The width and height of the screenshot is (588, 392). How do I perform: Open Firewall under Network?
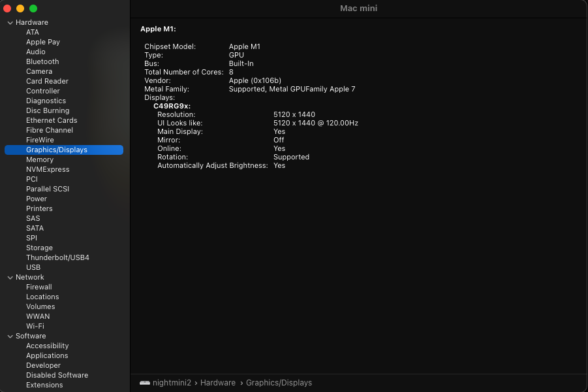[x=39, y=287]
